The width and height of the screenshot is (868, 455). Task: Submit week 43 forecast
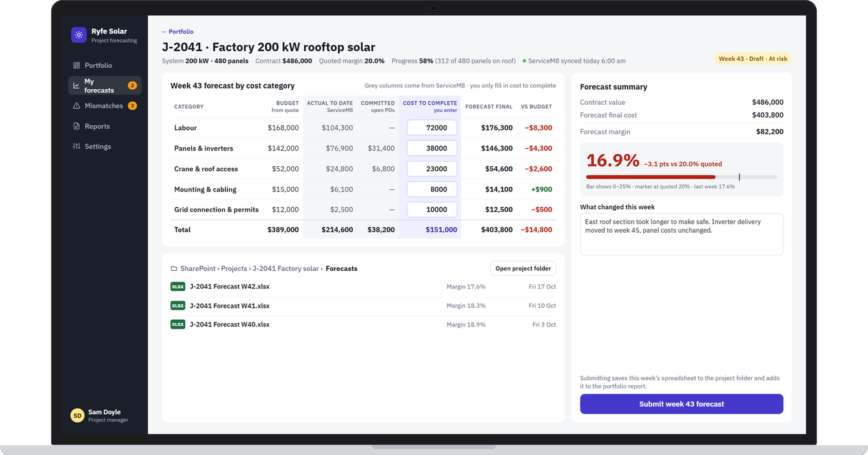pyautogui.click(x=681, y=404)
